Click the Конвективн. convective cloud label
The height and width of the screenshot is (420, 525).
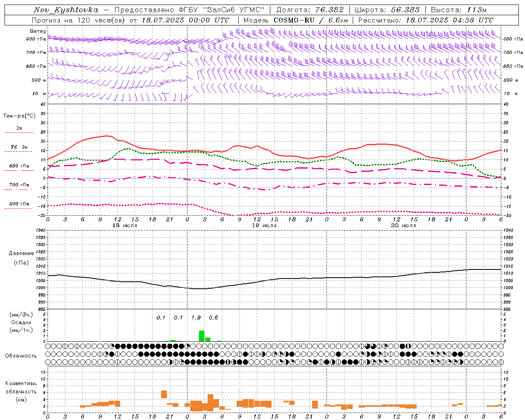click(x=21, y=383)
